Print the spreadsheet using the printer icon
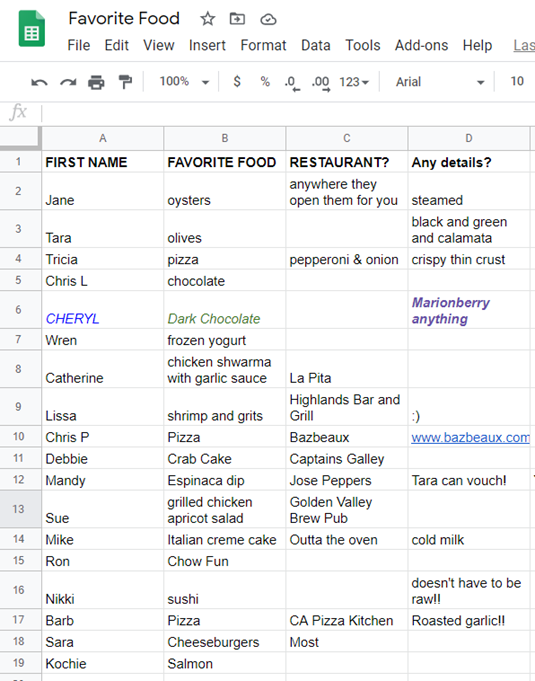Screen dimensions: 535x681 point(96,82)
